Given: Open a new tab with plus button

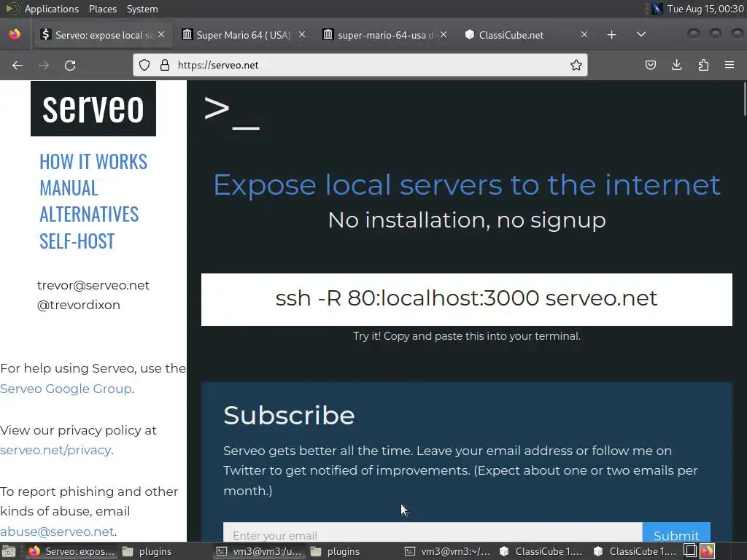Looking at the screenshot, I should (612, 35).
